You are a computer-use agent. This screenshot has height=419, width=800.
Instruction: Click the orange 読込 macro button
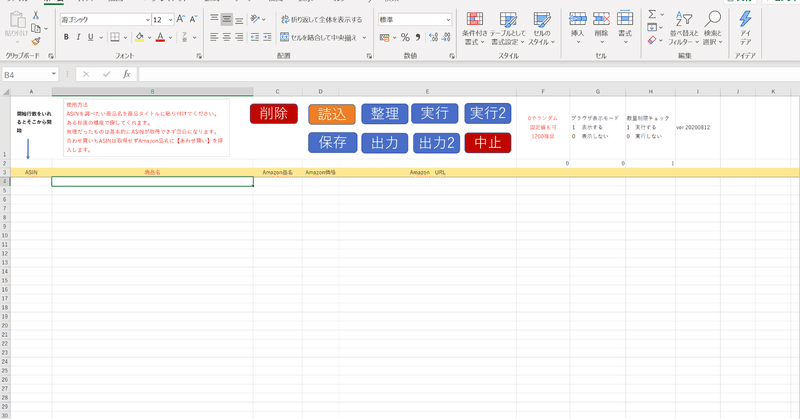(x=332, y=114)
